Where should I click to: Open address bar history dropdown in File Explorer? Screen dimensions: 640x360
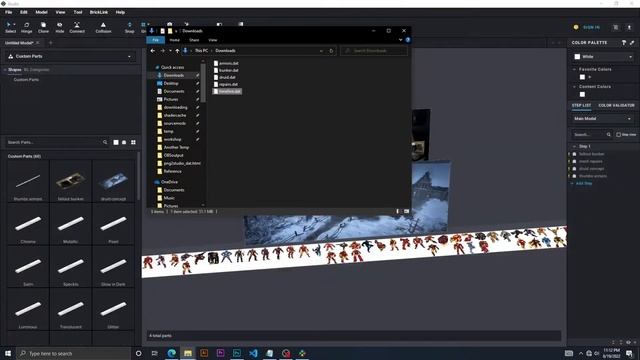pyautogui.click(x=321, y=51)
